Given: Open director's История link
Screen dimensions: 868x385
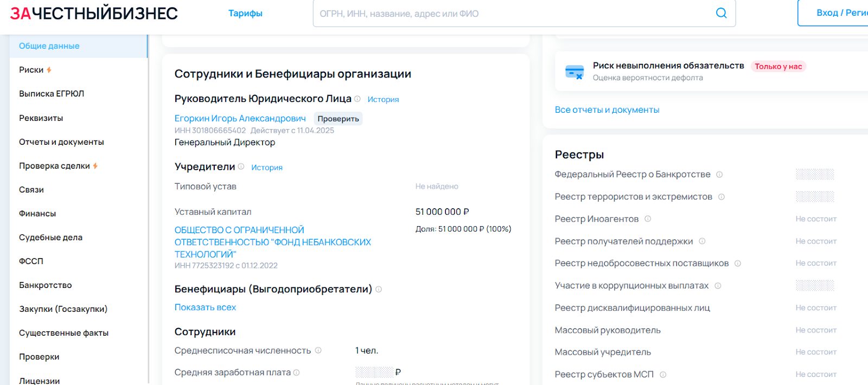Looking at the screenshot, I should click(x=383, y=99).
